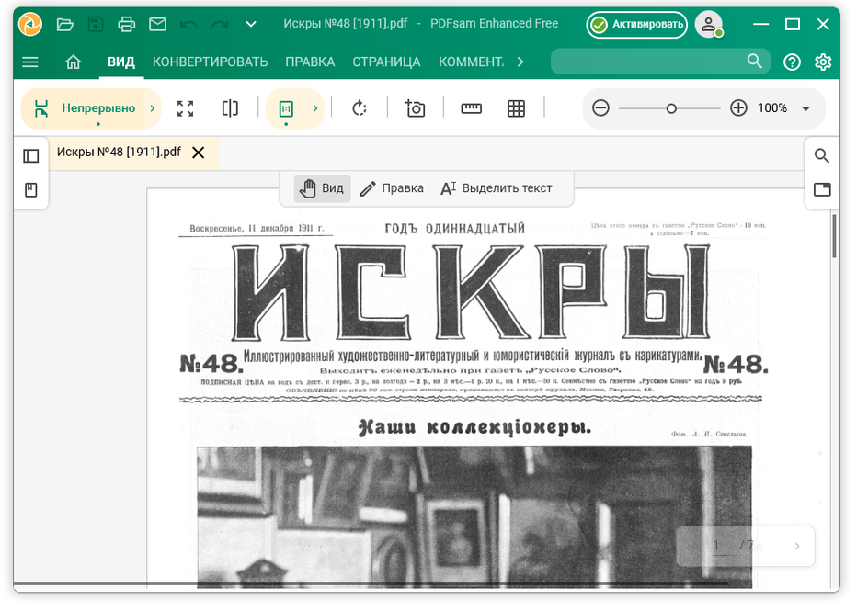Screen dimensions: 868x611
Task: Print the document via printer icon
Action: 127,24
